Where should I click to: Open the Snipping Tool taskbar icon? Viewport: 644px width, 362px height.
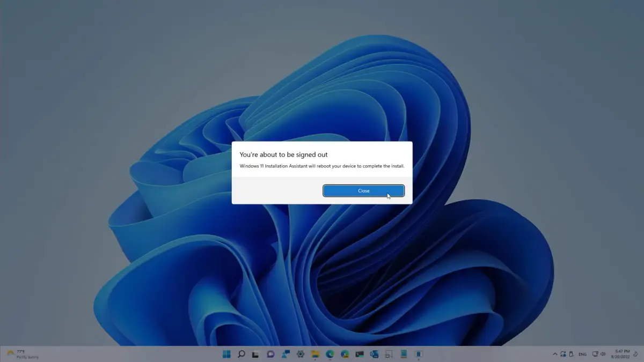coord(389,354)
